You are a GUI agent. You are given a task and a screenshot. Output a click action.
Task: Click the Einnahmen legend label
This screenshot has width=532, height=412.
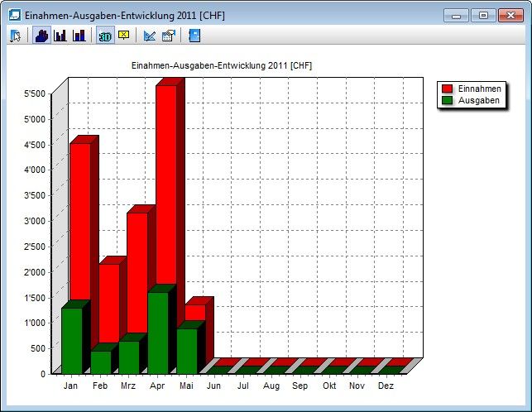(x=479, y=89)
